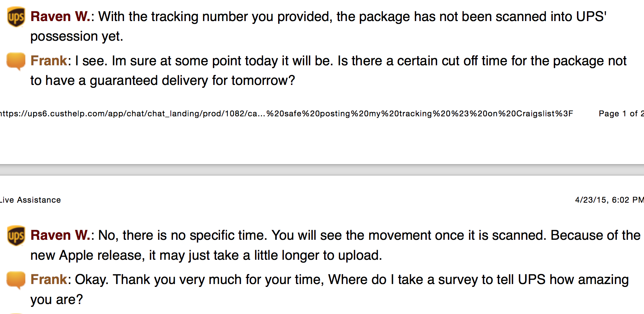
Task: Click the name 'Frank' in the cut off time question
Action: [x=49, y=61]
